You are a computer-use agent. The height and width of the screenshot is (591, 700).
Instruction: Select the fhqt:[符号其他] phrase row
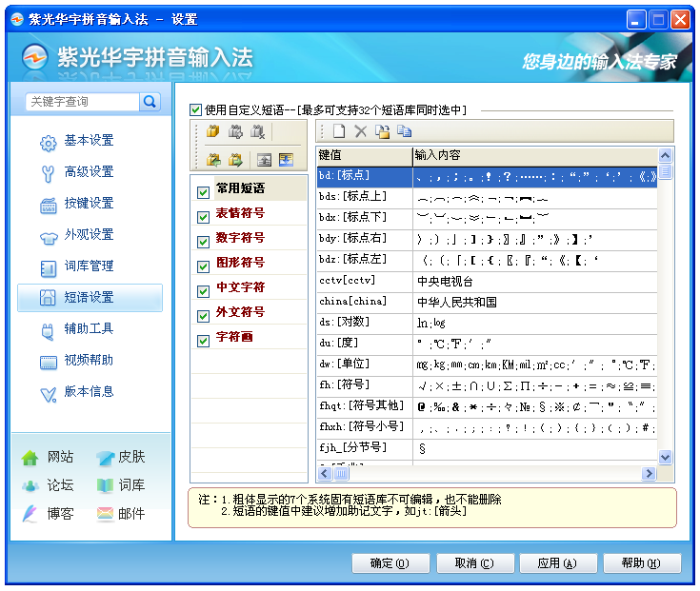click(487, 407)
